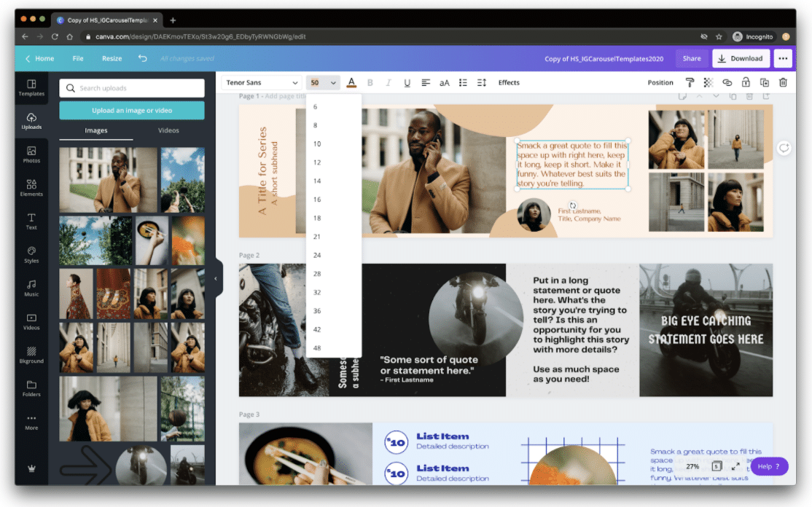Click the crown icon at sidebar bottom

[31, 468]
